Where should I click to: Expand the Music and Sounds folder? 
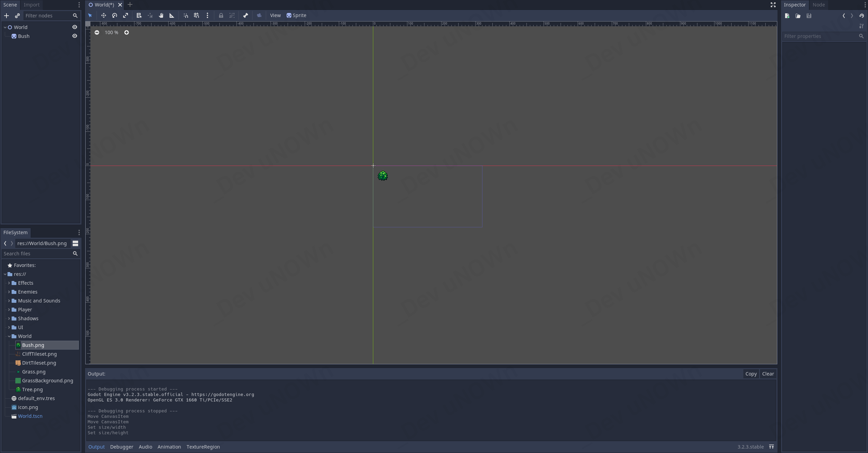[9, 301]
